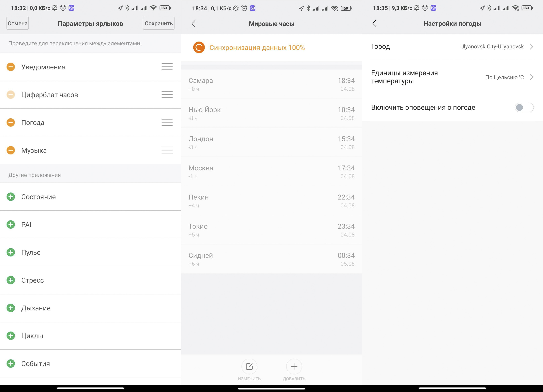
Task: Select Нью-Йорк world clock entry
Action: (271, 113)
